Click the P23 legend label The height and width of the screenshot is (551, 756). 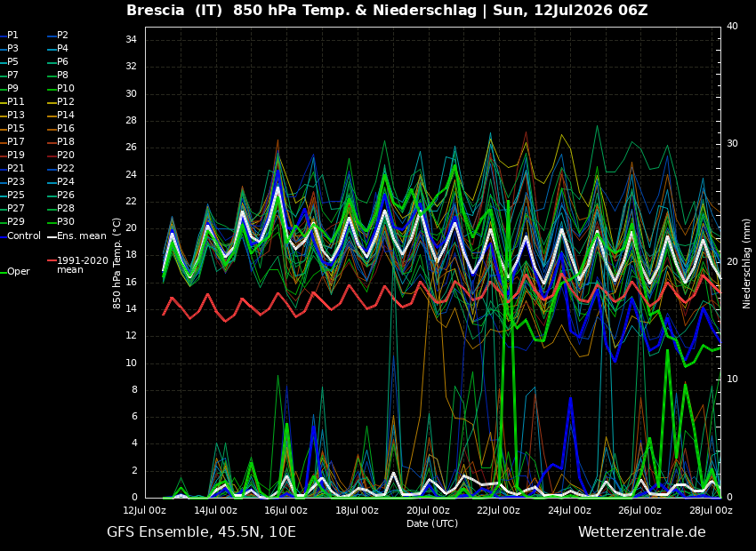pyautogui.click(x=15, y=181)
